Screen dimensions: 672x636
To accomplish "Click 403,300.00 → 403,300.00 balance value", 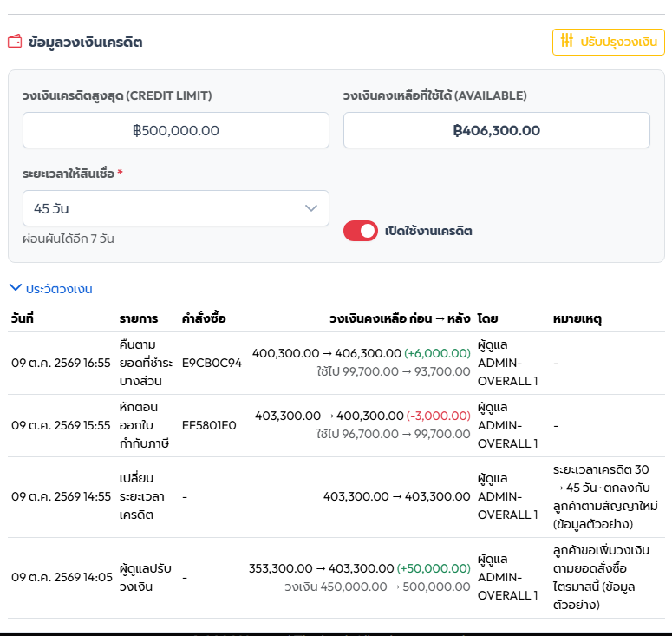I will coord(396,496).
